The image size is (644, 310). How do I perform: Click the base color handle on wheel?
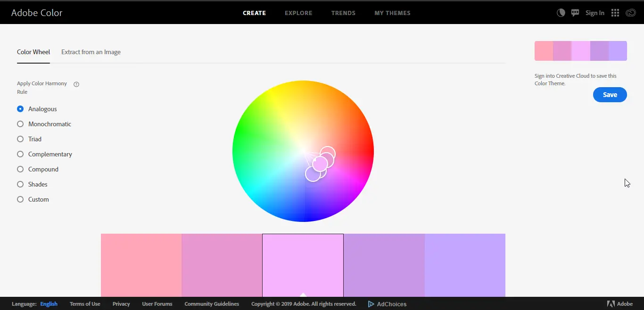[x=320, y=164]
